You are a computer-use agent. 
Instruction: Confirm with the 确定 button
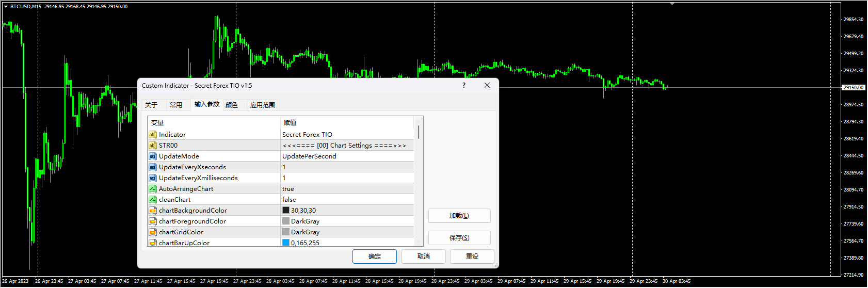pyautogui.click(x=375, y=257)
